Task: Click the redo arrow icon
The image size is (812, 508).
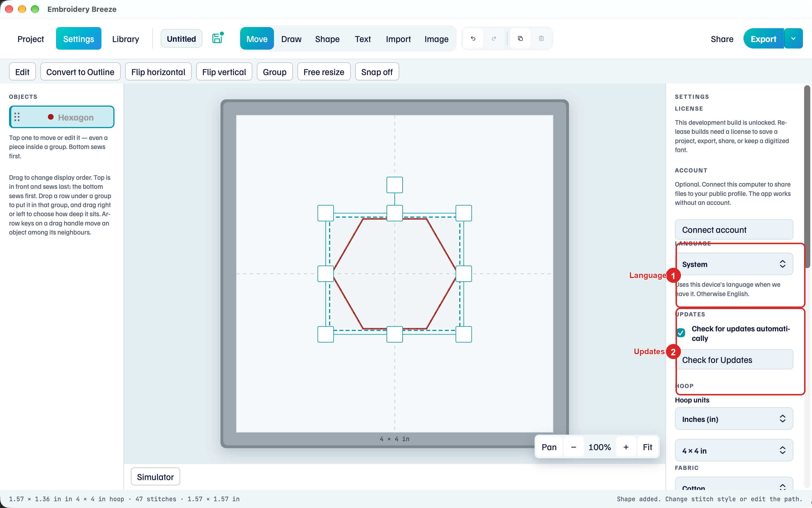Action: click(x=494, y=39)
